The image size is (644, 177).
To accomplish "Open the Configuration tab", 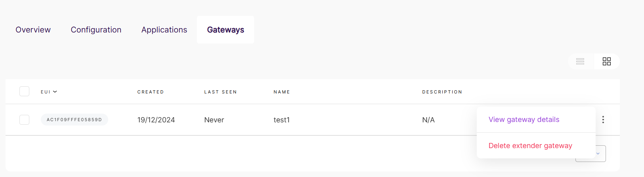I will click(96, 30).
